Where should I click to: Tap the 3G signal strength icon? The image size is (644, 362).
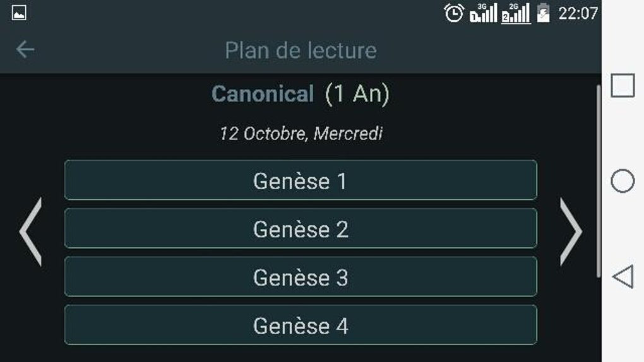click(x=484, y=13)
